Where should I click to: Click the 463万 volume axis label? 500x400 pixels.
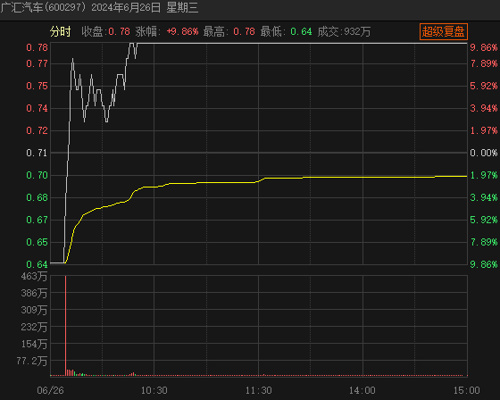34,276
